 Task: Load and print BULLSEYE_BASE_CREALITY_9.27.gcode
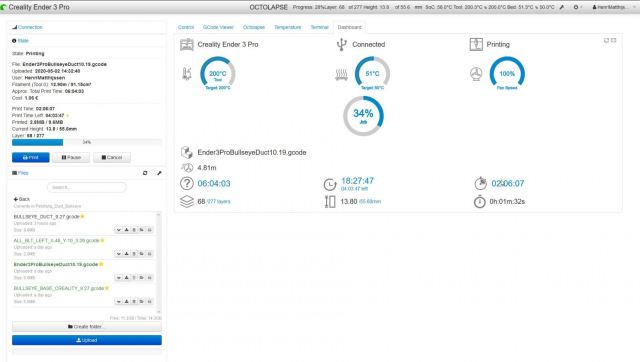(150, 302)
